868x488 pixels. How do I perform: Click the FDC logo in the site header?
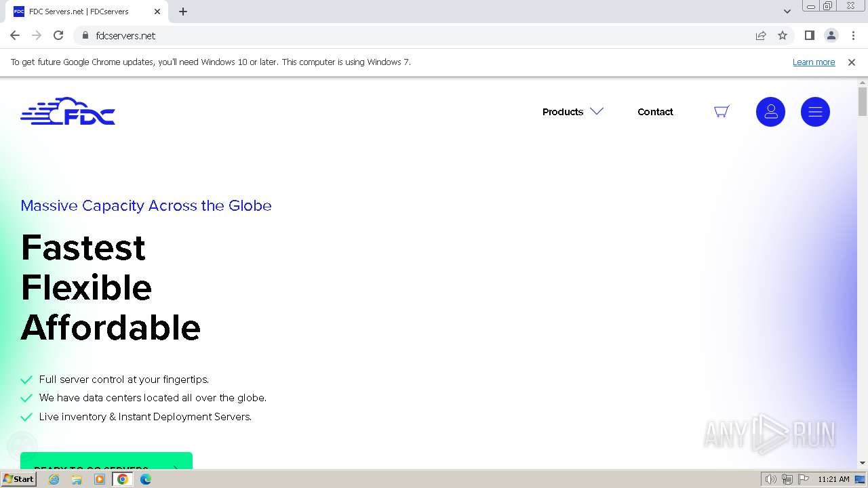(68, 111)
